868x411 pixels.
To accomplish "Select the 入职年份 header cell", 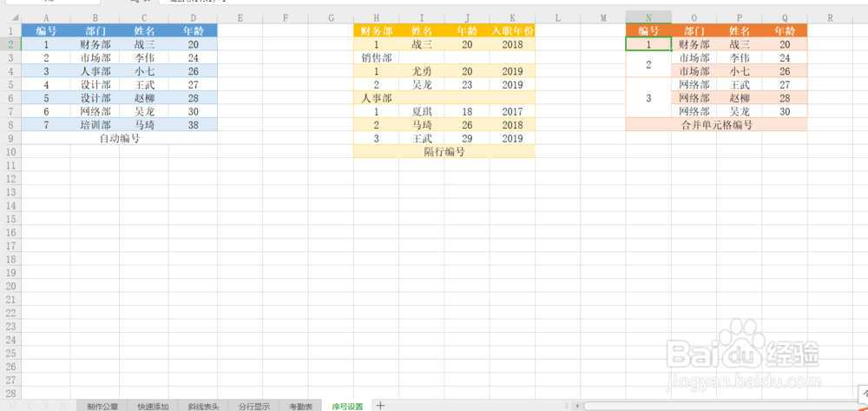I will tap(512, 31).
